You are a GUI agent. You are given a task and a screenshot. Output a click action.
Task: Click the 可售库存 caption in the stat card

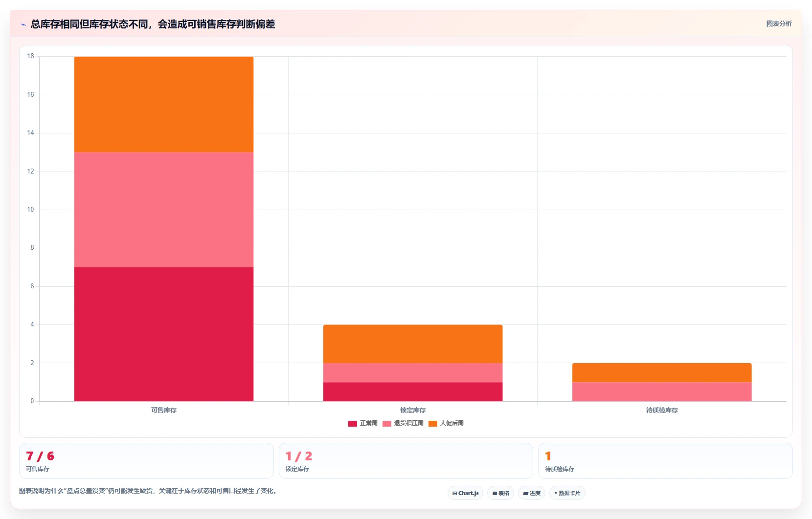(x=38, y=469)
